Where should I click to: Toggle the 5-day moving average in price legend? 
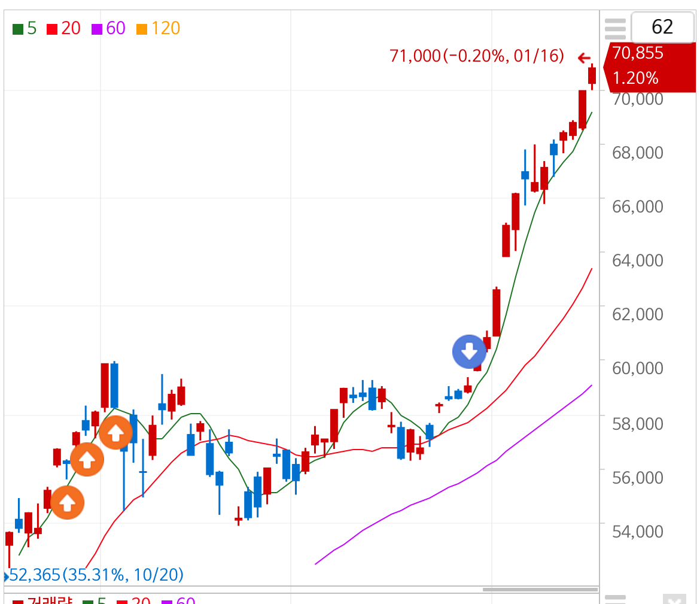pos(25,28)
